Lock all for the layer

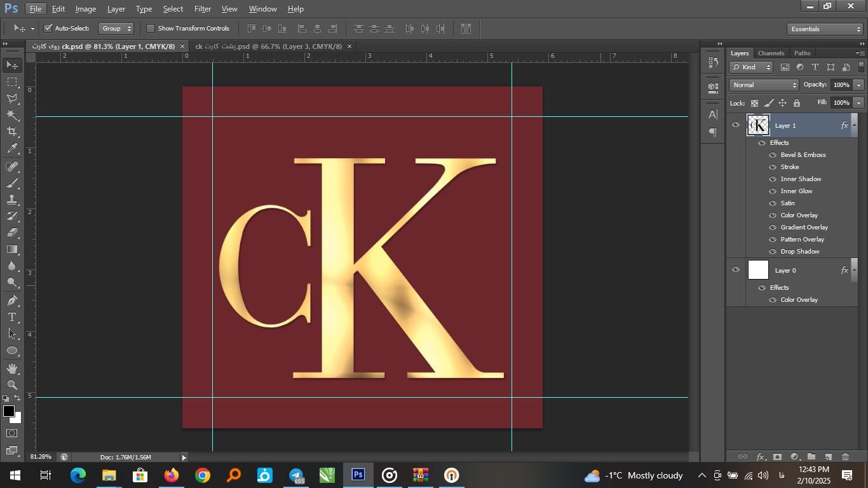797,103
